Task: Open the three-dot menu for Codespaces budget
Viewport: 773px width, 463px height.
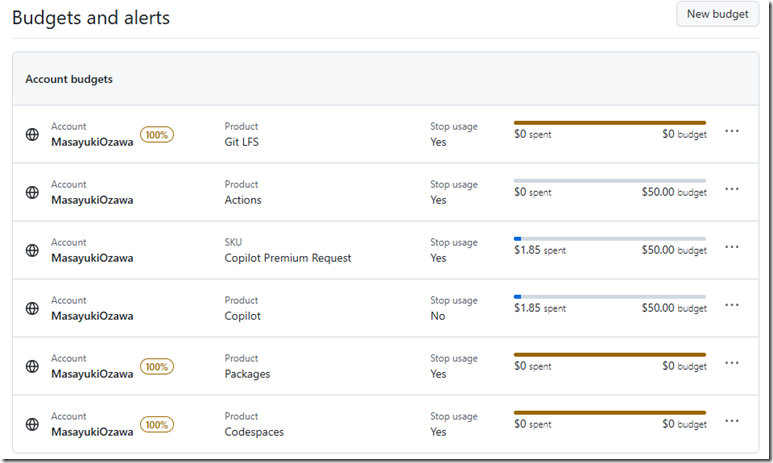Action: pos(732,421)
